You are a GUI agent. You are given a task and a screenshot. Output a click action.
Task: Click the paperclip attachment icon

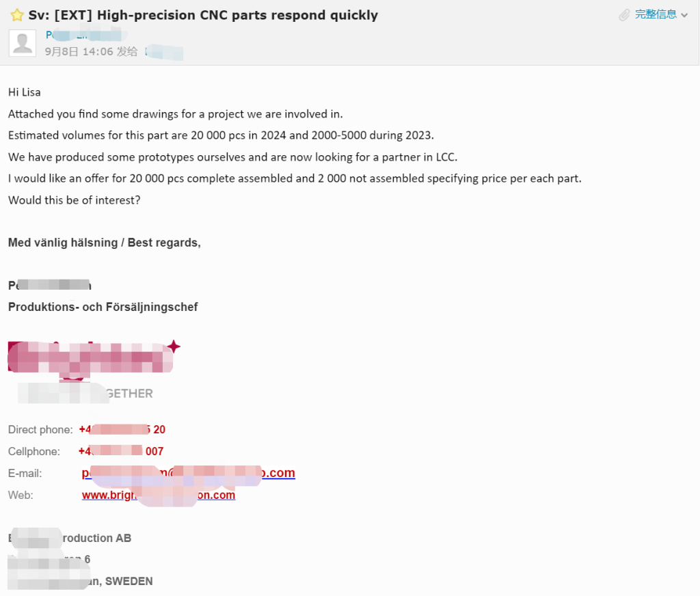tap(625, 15)
